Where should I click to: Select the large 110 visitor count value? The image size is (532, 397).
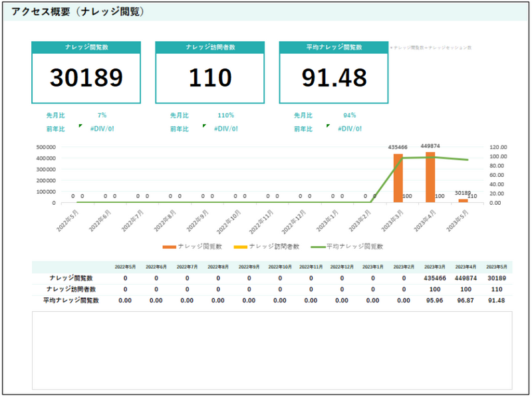point(210,78)
